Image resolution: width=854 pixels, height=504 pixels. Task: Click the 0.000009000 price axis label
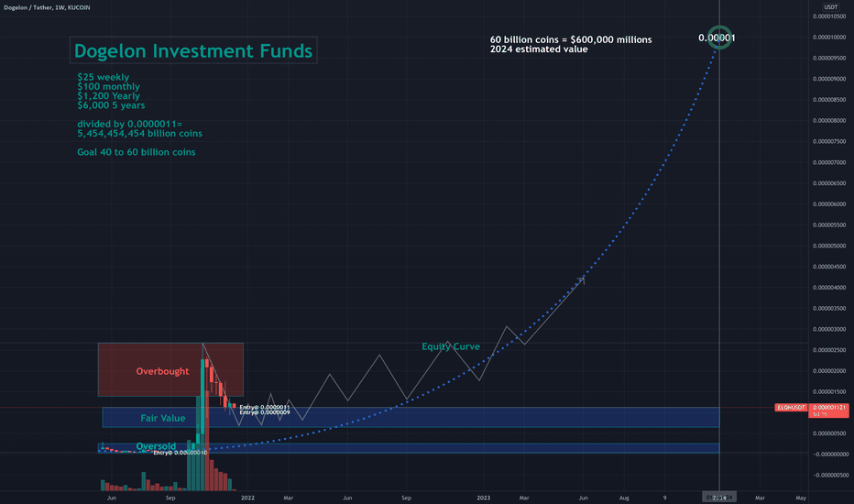tap(829, 79)
